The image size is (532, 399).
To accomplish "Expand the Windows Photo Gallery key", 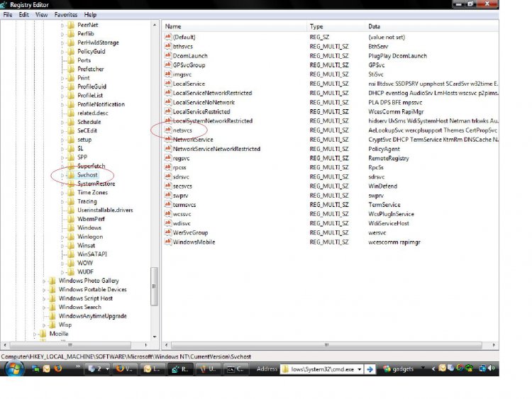I will 43,281.
